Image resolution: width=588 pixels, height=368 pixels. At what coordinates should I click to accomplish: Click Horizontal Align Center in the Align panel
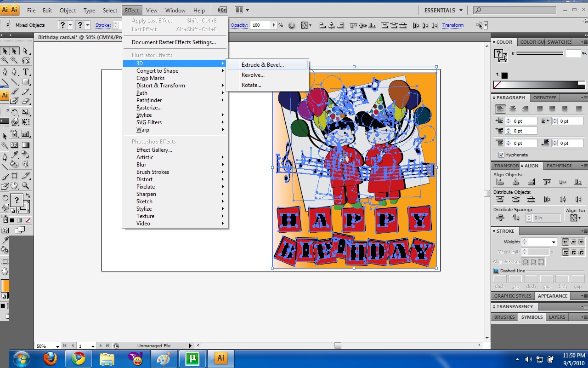tap(515, 182)
